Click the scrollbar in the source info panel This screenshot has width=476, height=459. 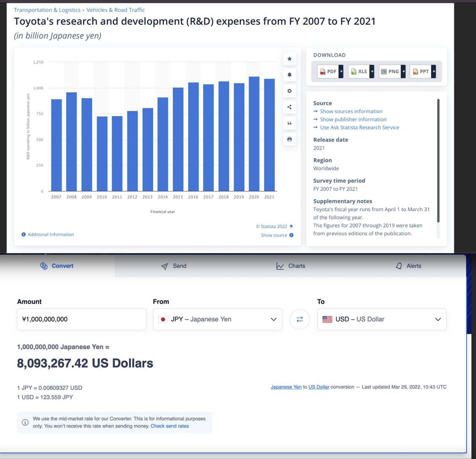(x=438, y=160)
